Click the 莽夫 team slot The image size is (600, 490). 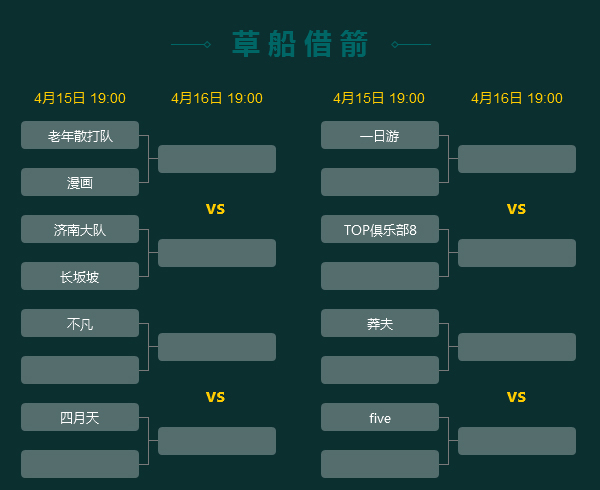[380, 323]
